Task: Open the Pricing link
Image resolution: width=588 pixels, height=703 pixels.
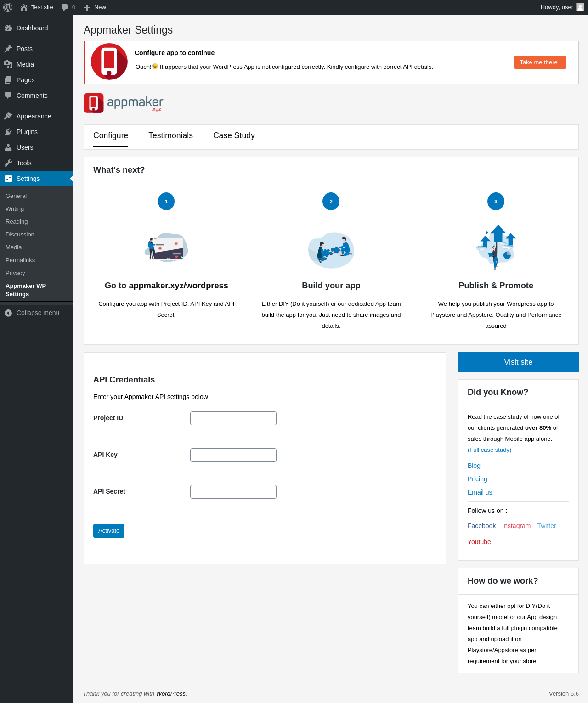Action: [477, 479]
